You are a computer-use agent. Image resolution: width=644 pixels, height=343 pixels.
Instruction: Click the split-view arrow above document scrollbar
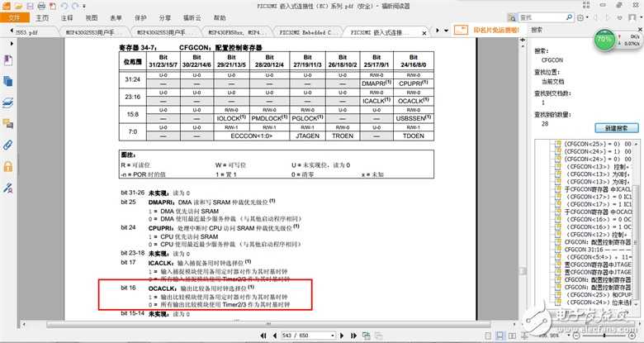(523, 40)
